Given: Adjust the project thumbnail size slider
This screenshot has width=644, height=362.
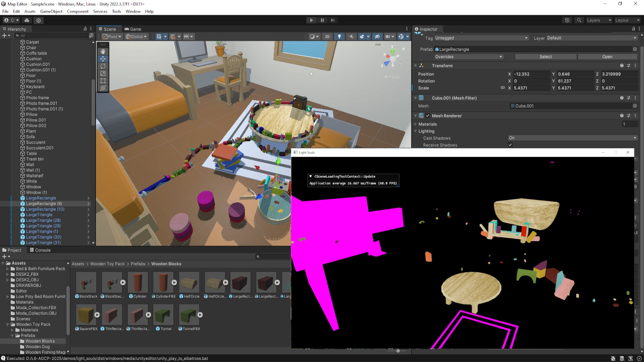Looking at the screenshot, I should tap(397, 351).
